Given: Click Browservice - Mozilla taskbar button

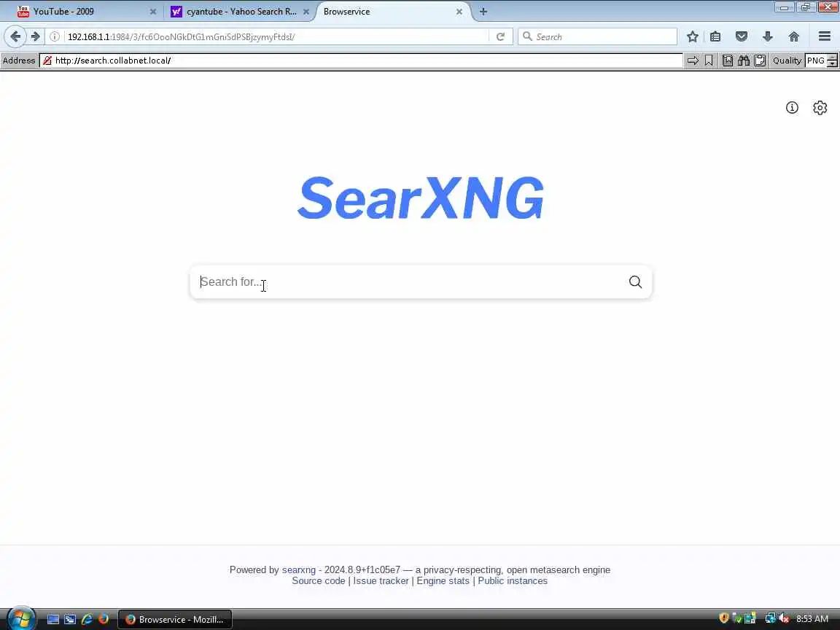Looking at the screenshot, I should [175, 619].
